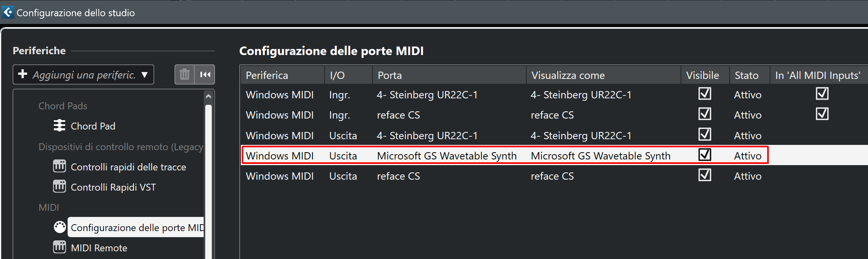Image resolution: width=868 pixels, height=259 pixels.
Task: Toggle Visibile for reface CS output row
Action: [705, 175]
